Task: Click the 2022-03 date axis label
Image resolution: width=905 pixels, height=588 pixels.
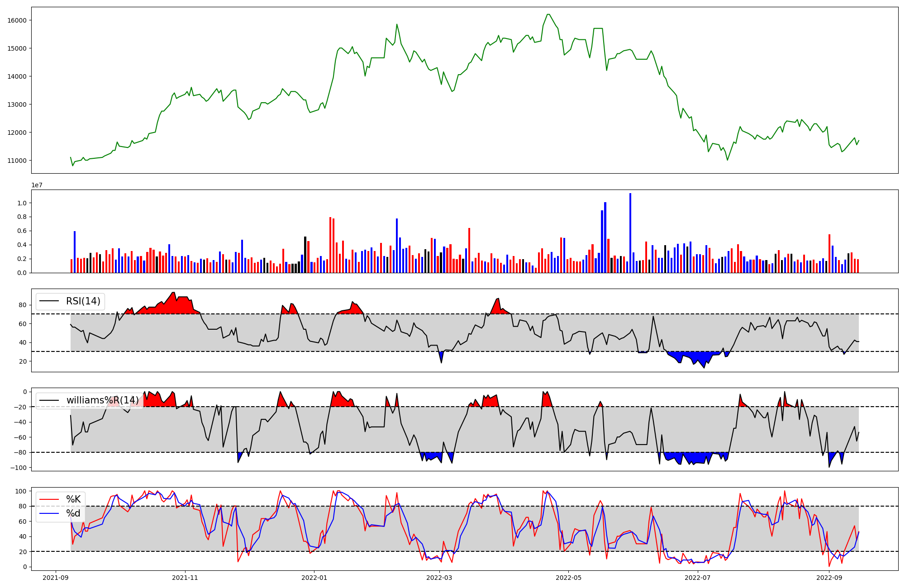Action: [439, 578]
